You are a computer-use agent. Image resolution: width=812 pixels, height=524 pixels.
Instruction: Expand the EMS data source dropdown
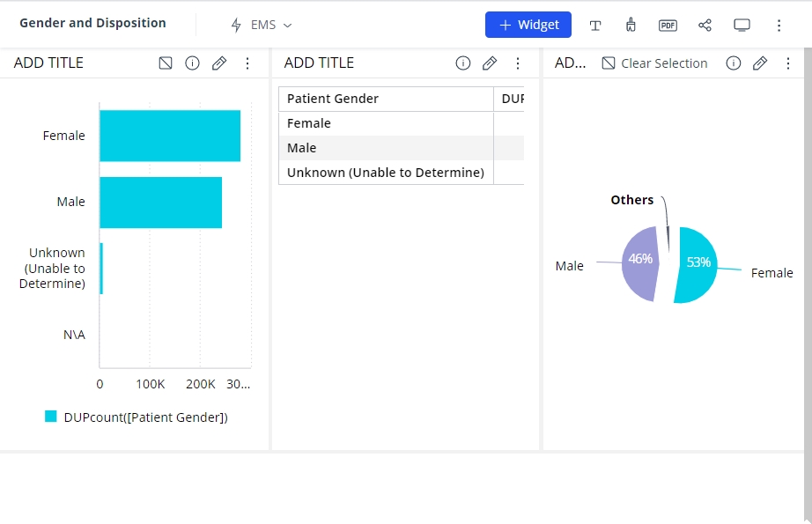(262, 25)
